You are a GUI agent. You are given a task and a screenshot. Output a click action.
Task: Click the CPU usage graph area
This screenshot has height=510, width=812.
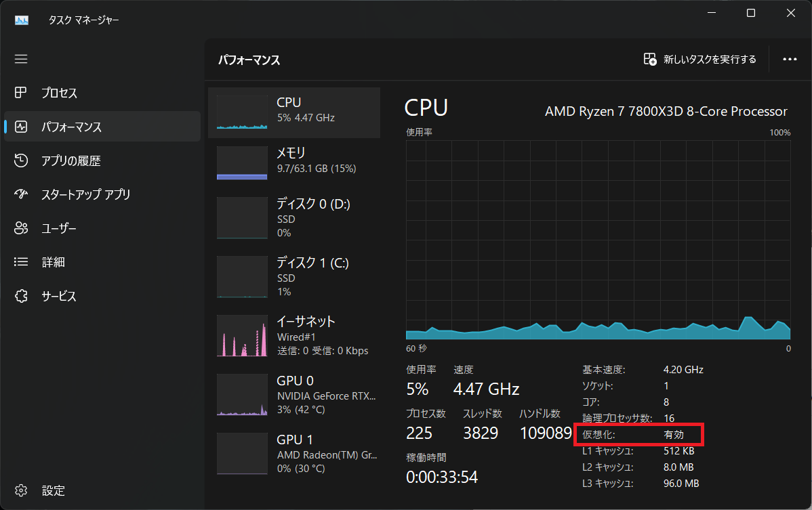(598, 240)
